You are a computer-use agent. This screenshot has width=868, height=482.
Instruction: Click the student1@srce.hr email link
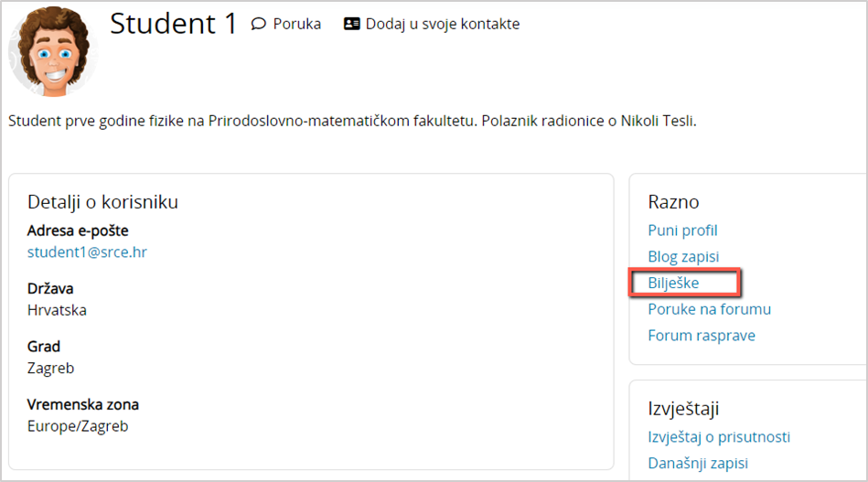pos(87,252)
